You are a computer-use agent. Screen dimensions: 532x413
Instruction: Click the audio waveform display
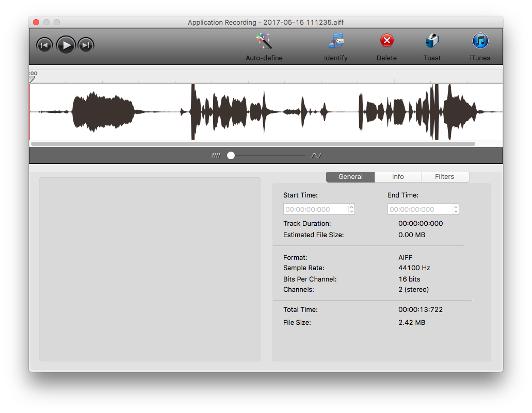pyautogui.click(x=266, y=111)
